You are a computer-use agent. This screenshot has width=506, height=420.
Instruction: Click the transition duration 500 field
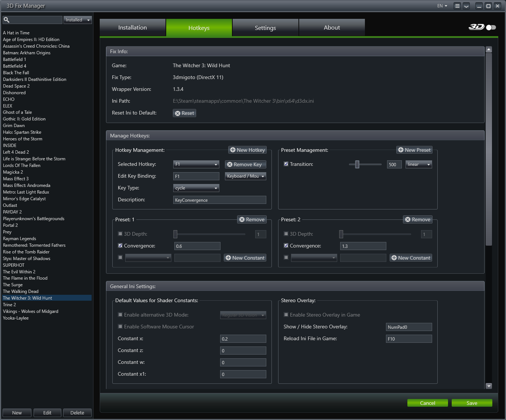point(394,164)
